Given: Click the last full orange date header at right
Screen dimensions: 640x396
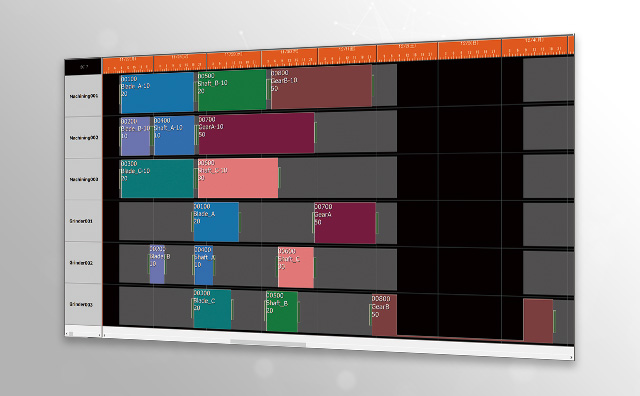Looking at the screenshot, I should pyautogui.click(x=534, y=47).
